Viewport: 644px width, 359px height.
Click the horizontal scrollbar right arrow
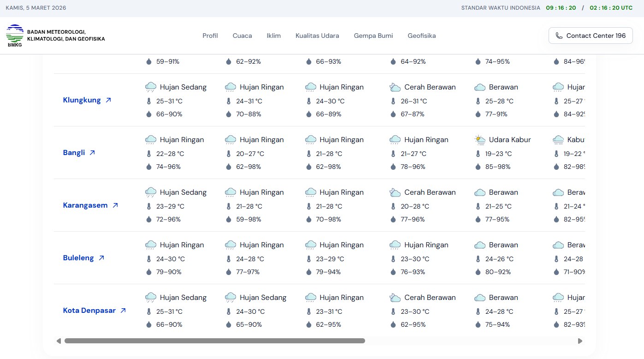pyautogui.click(x=580, y=341)
